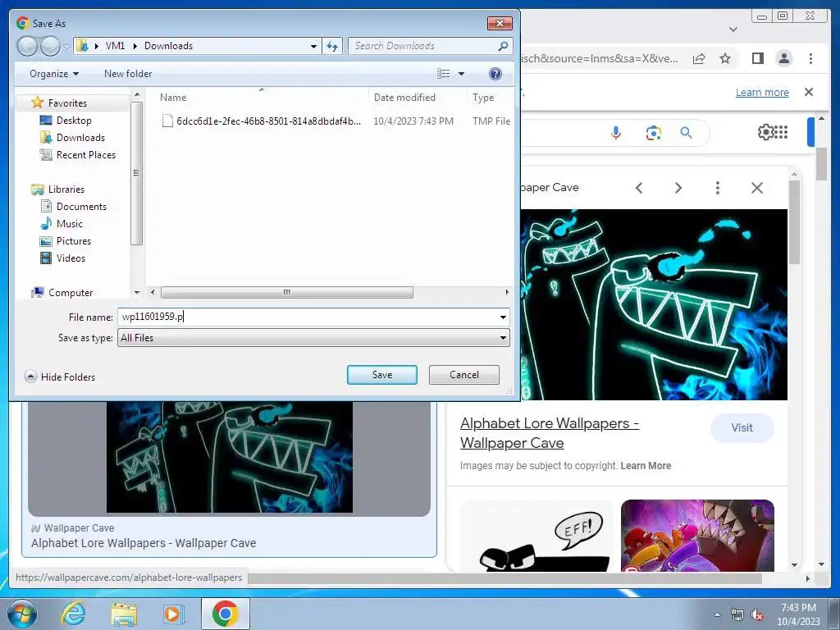This screenshot has width=840, height=630.
Task: Open image preview three-dot options
Action: tap(717, 188)
